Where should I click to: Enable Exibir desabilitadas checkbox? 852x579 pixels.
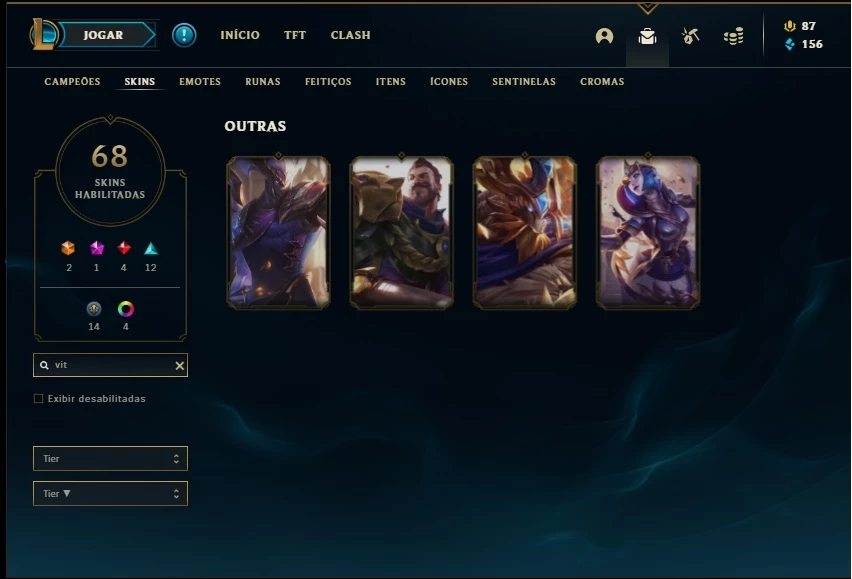tap(39, 399)
